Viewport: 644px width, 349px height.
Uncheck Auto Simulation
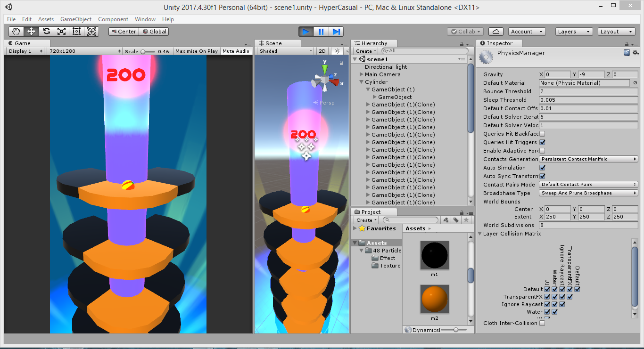(542, 168)
